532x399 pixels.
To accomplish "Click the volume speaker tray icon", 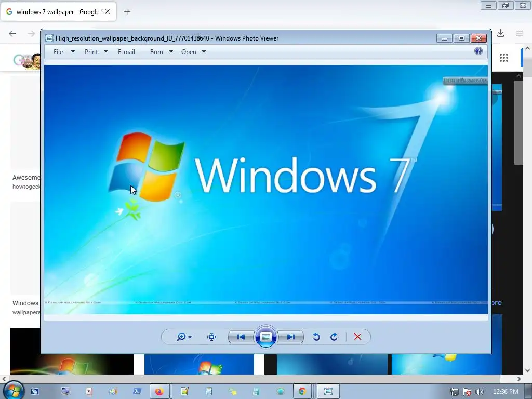I will [479, 392].
